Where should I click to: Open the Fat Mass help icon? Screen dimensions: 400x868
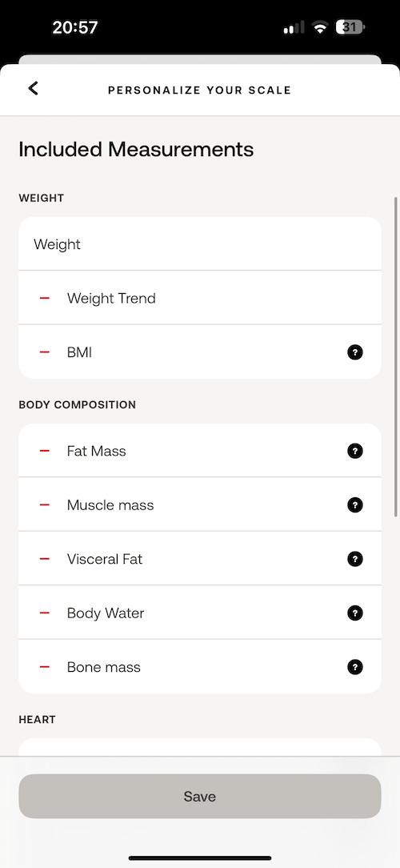355,451
